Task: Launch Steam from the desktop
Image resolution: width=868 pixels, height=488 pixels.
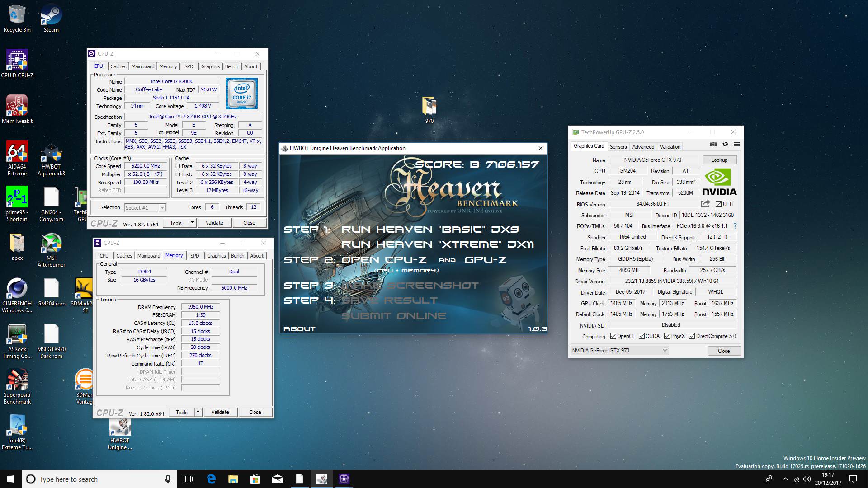Action: coord(51,18)
